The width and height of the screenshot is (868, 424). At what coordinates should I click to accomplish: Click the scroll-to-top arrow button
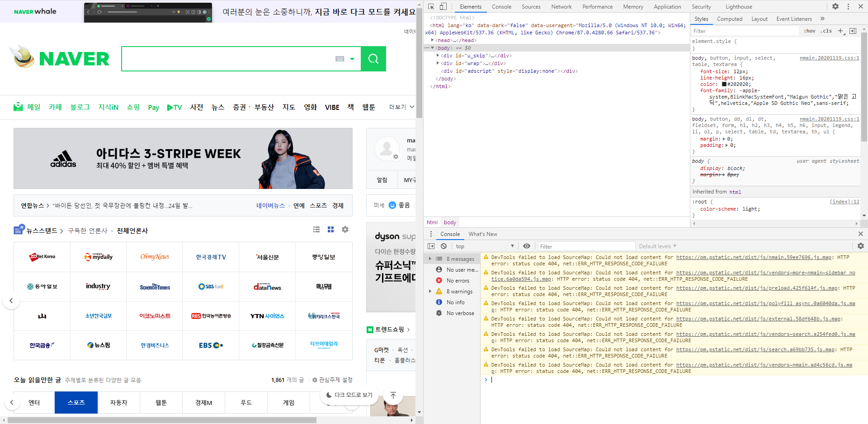(x=393, y=395)
